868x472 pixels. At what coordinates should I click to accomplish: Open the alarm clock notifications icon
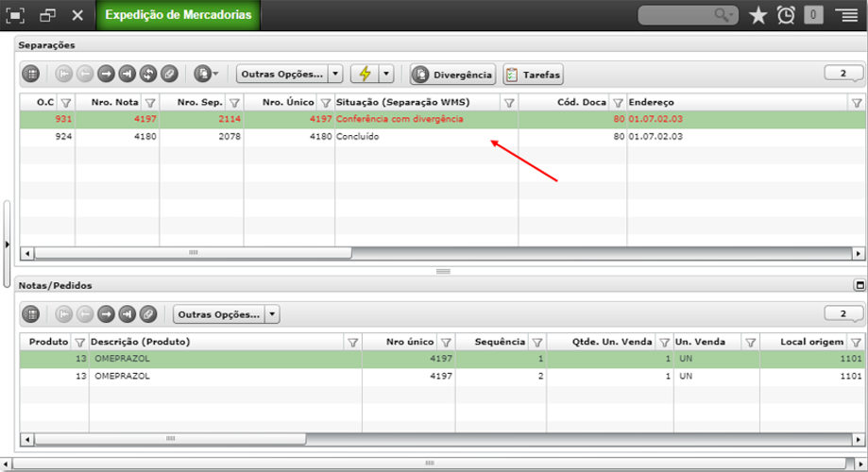(786, 15)
